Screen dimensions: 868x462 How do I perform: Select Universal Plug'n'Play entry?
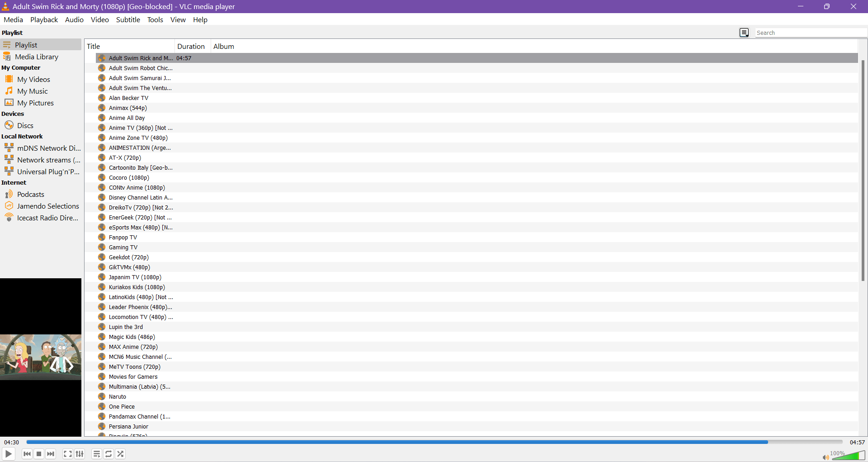(x=41, y=171)
